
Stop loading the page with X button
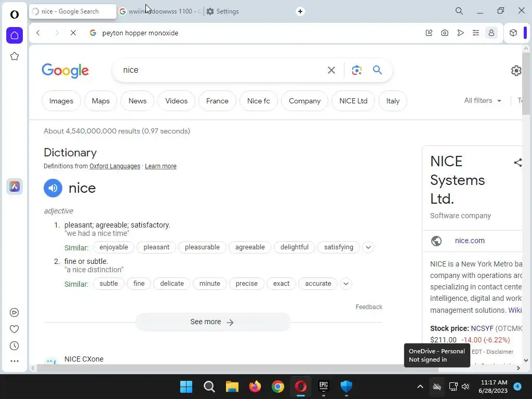coord(73,33)
